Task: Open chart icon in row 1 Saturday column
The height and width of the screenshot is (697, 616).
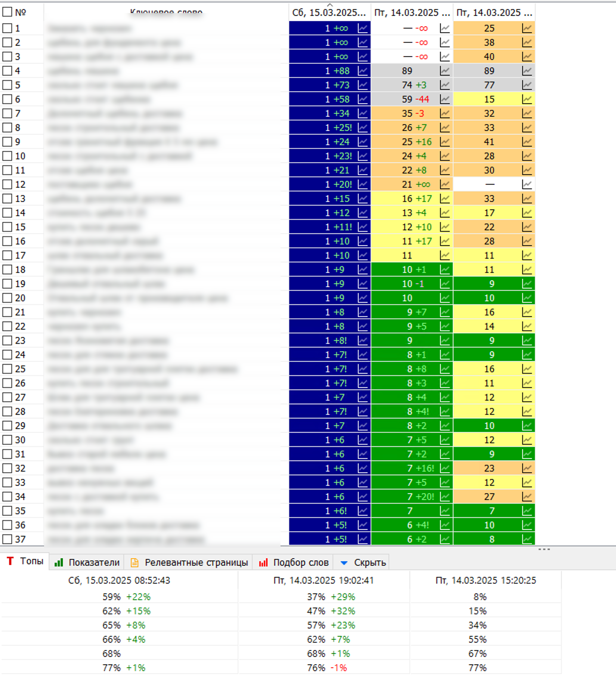Action: [x=363, y=28]
